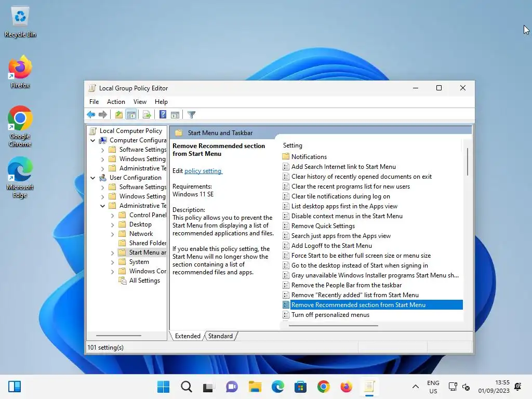Select Go to the desktop instead of Start
Viewport: 532px width, 399px height.
click(360, 265)
